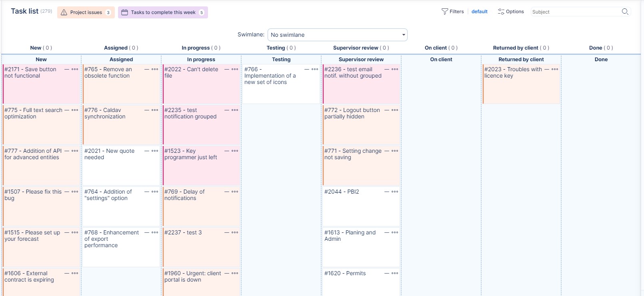Collapse the #2044 PBI2 card
The image size is (644, 296).
[387, 192]
